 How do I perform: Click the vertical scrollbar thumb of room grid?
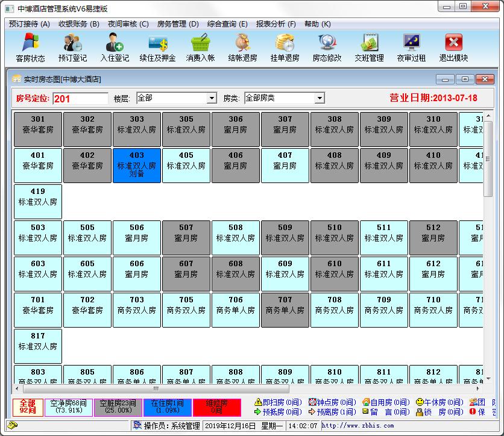point(488,158)
